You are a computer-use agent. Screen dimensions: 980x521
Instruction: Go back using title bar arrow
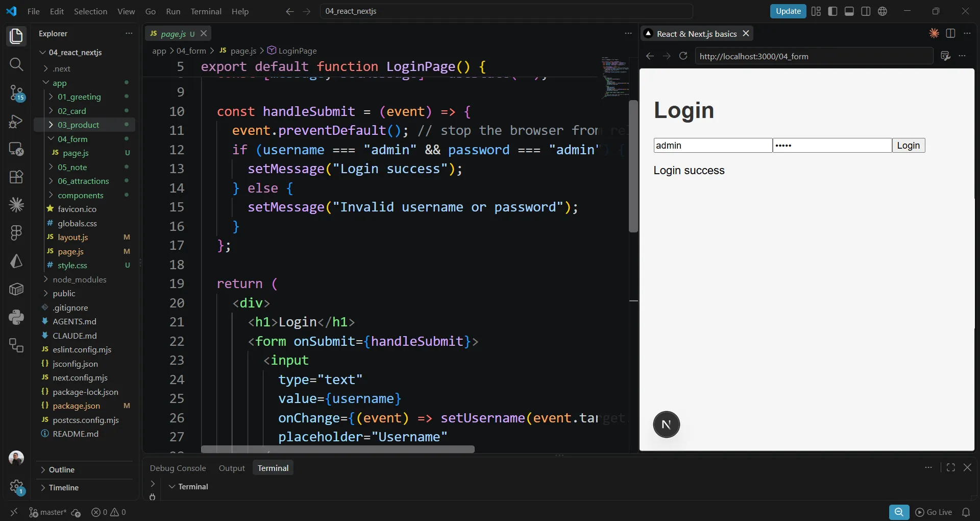pos(290,11)
